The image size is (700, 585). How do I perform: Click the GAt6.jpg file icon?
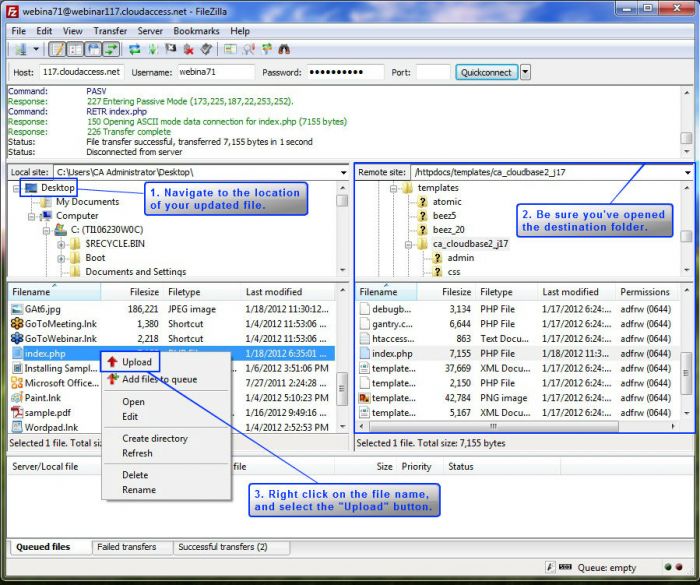click(17, 309)
